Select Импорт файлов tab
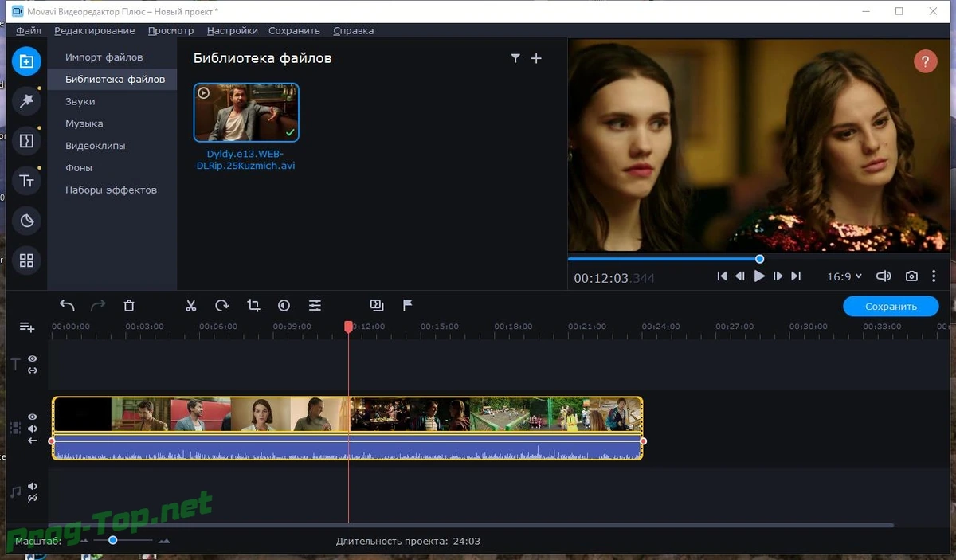This screenshot has height=560, width=956. [x=112, y=57]
